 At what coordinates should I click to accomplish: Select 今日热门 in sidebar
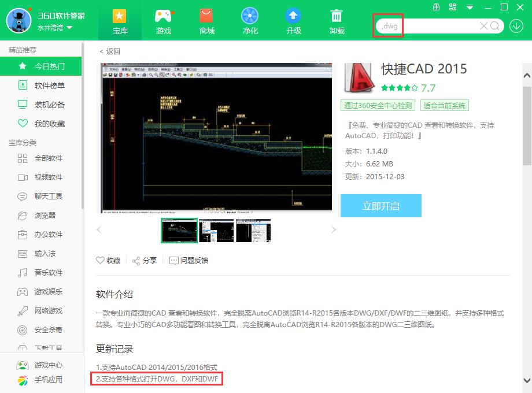click(x=40, y=66)
